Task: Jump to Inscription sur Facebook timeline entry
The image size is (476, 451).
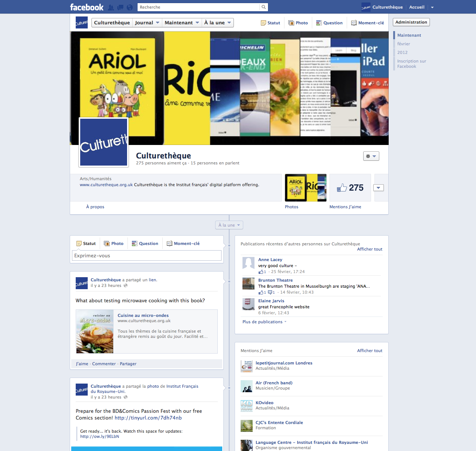Action: click(x=412, y=64)
